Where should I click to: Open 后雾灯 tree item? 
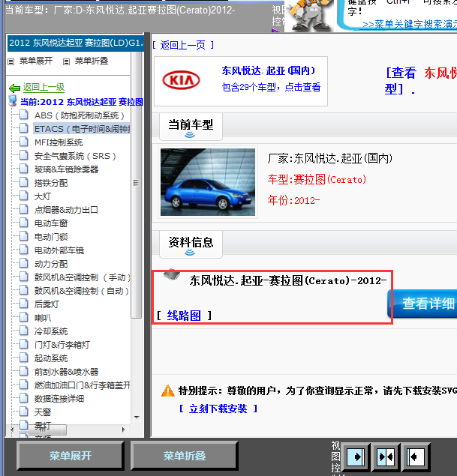47,304
